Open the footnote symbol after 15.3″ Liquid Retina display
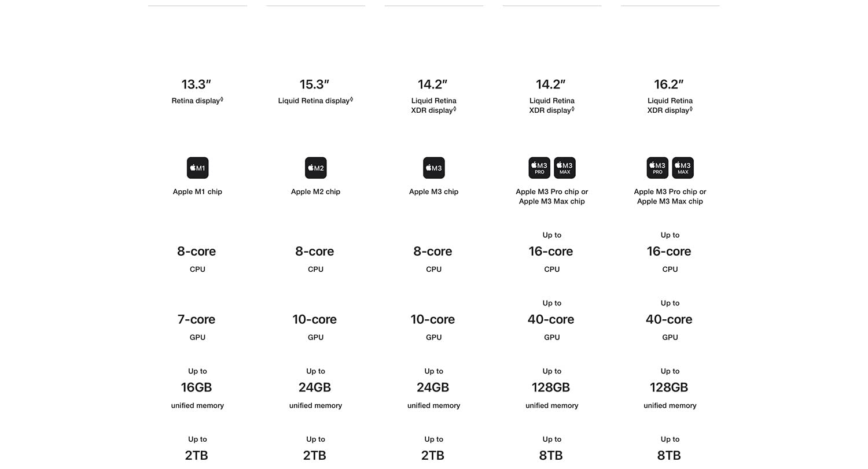Screen dimensions: 868x469 (351, 99)
